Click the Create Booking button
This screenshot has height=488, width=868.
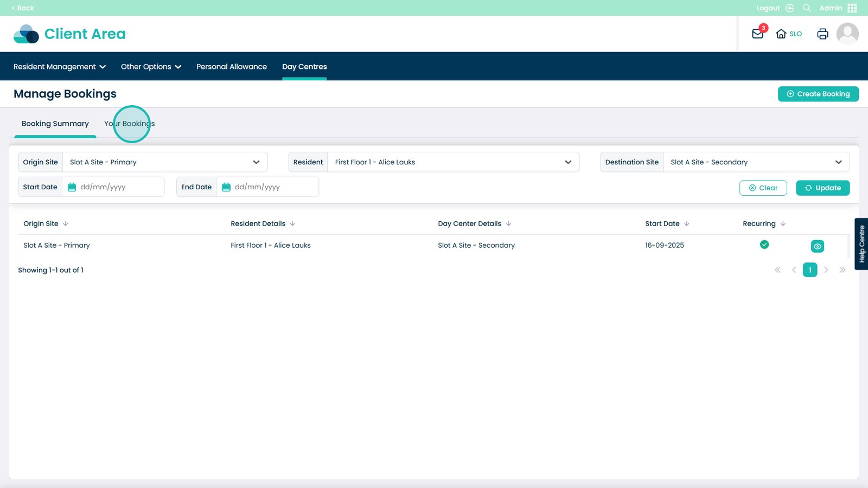818,94
